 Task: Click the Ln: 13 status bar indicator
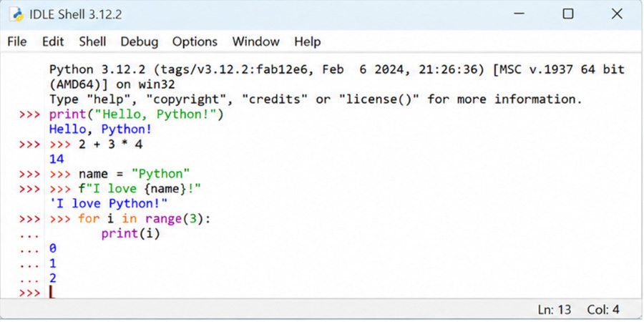click(554, 309)
